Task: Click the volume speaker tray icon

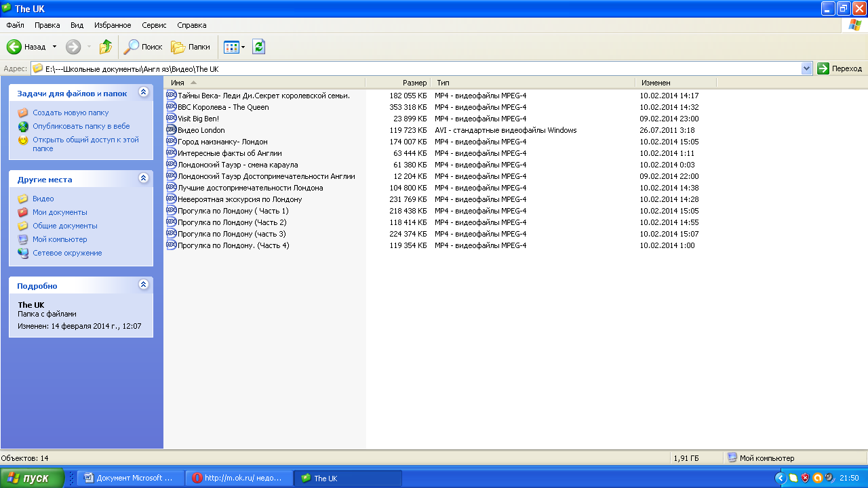Action: (x=829, y=478)
